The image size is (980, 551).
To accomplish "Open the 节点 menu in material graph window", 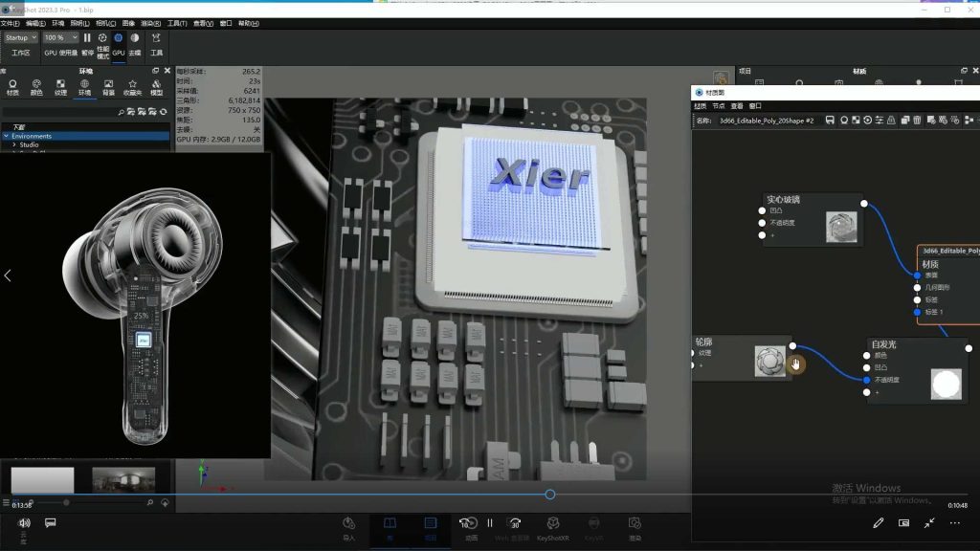I will (x=718, y=106).
